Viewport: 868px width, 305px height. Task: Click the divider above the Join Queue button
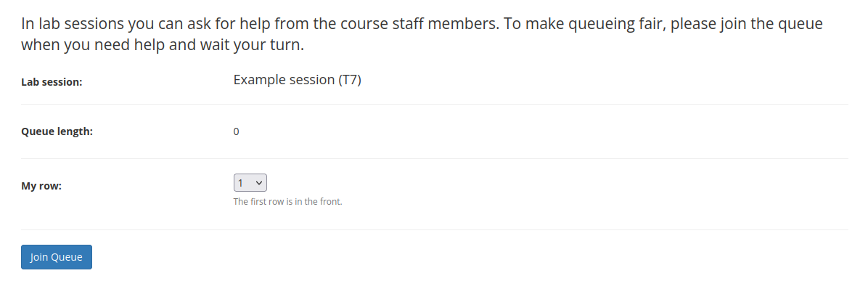(x=434, y=229)
